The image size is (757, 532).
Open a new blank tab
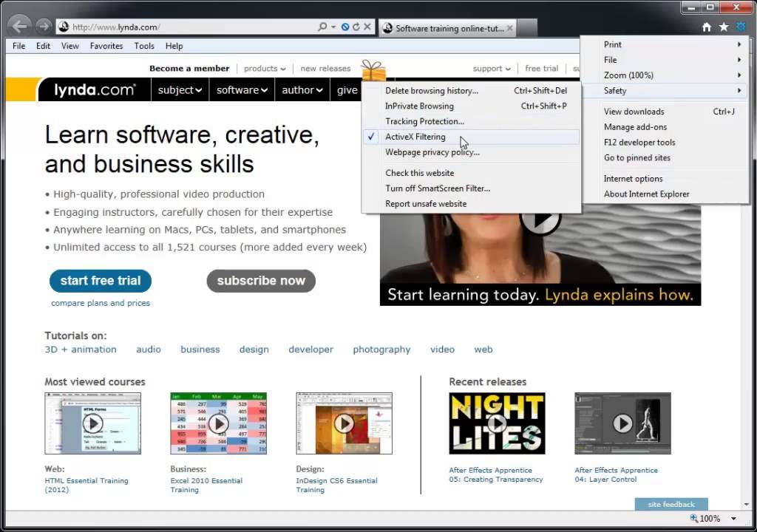(527, 28)
